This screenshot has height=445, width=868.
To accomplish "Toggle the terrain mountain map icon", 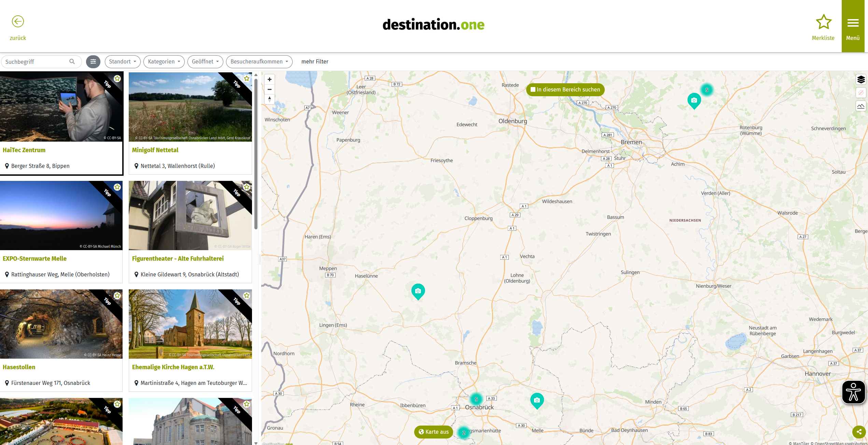I will click(861, 106).
